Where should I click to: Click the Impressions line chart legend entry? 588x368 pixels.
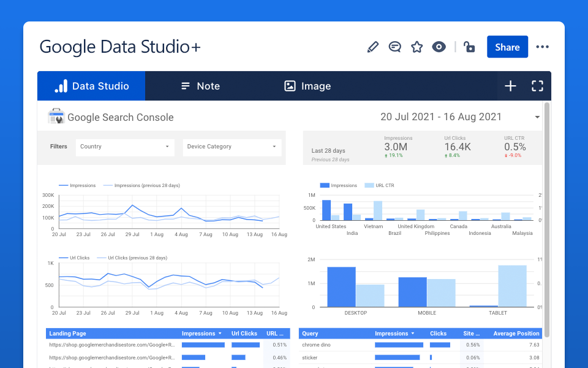point(77,185)
